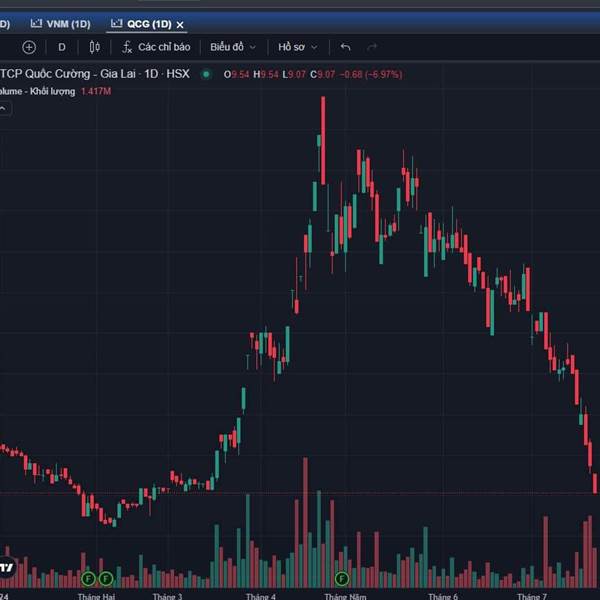Click the Tháng 4 time axis label
The image size is (600, 600).
261,596
